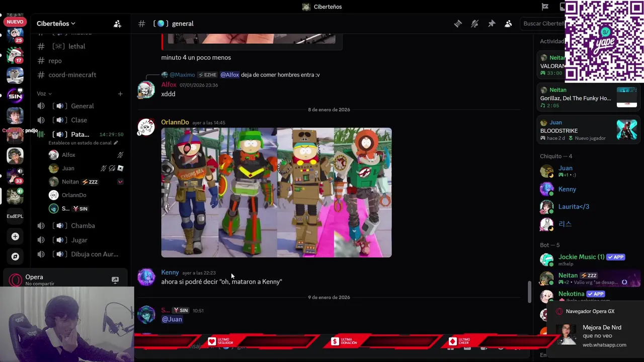Click Alfox's username in chat
Screen dimensions: 644x362
point(169,85)
